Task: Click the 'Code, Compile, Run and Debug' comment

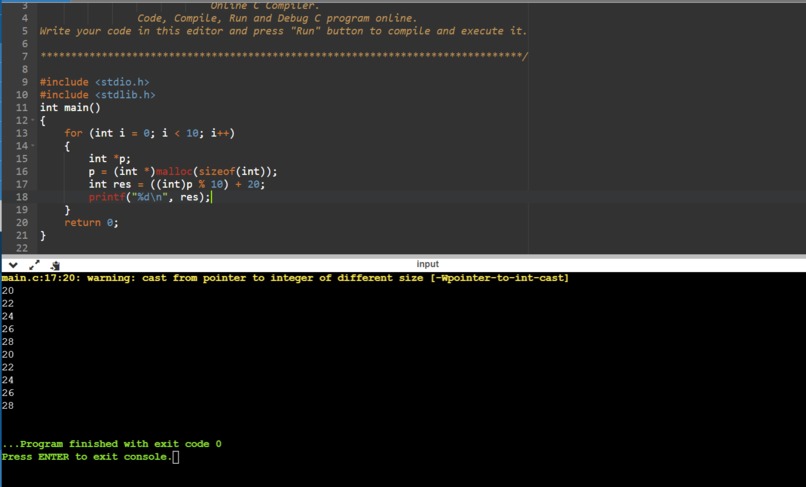Action: click(x=277, y=19)
